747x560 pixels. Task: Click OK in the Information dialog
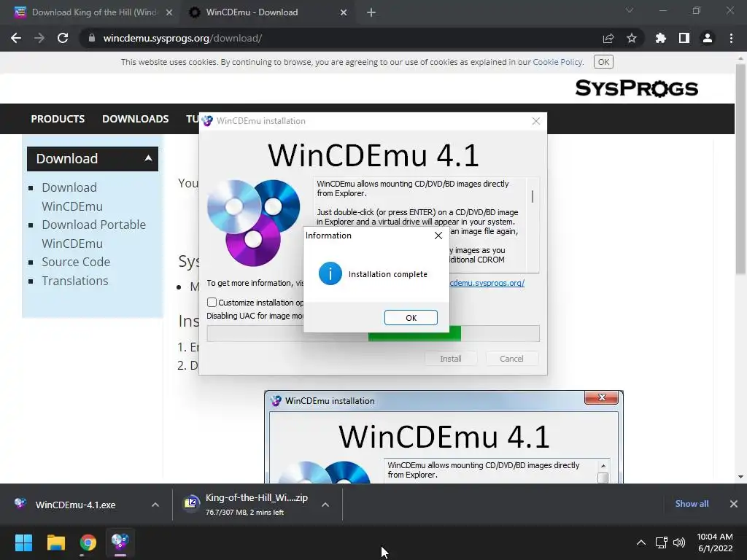(x=411, y=318)
